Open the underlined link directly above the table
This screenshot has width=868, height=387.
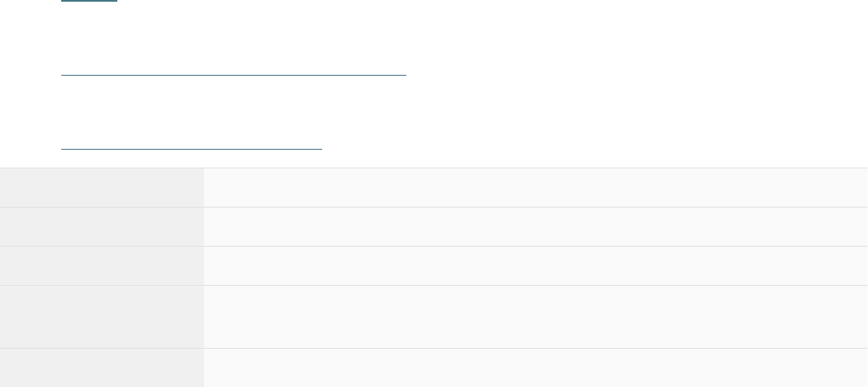(191, 148)
